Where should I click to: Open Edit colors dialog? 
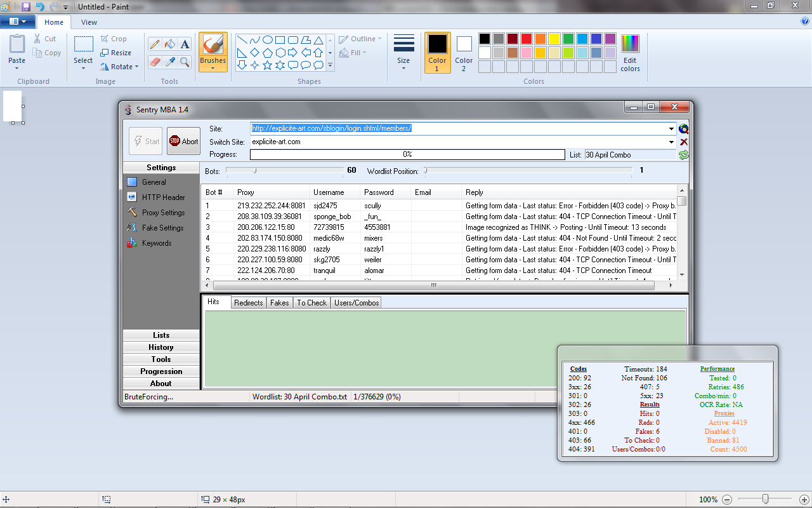630,53
